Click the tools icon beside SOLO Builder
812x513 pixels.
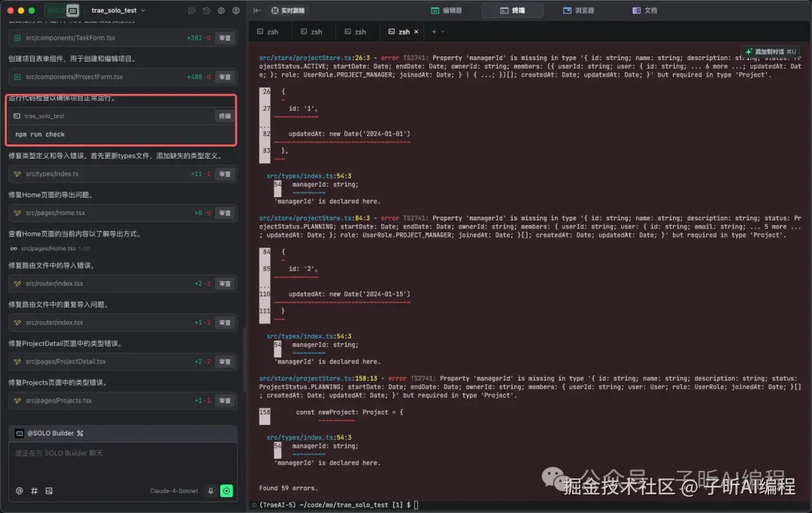pyautogui.click(x=80, y=433)
